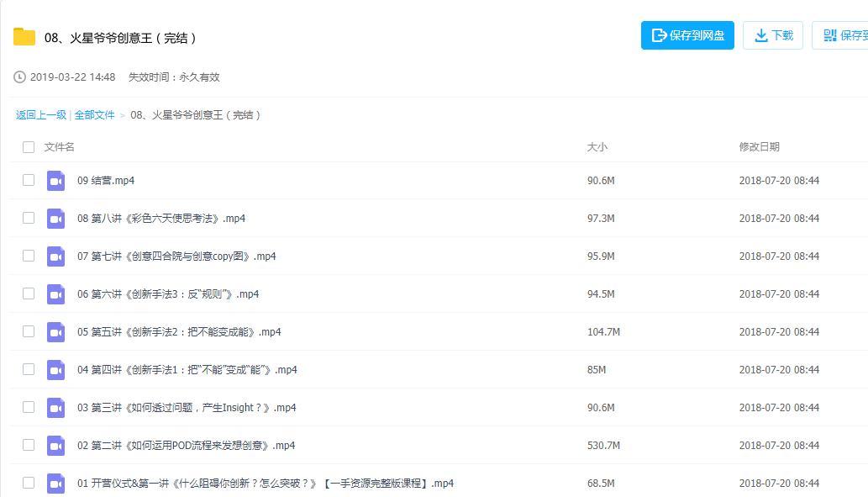
Task: Check the box for 09 结营.mp4
Action: click(x=29, y=180)
